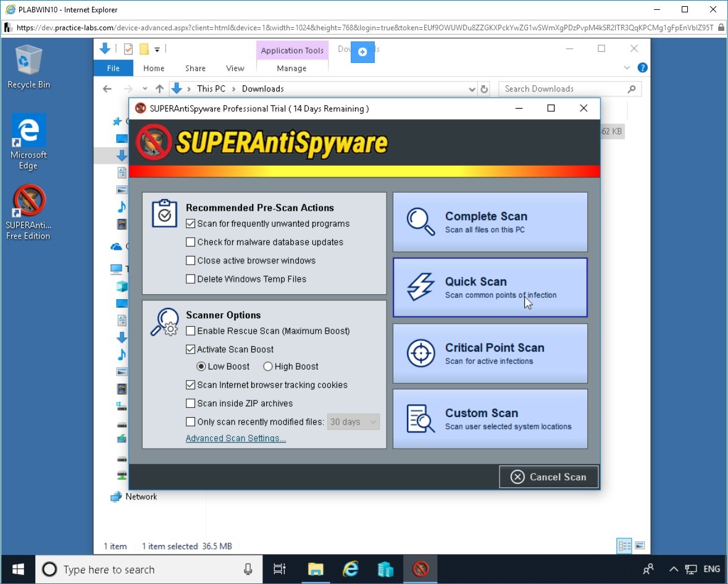Click the practice-labs URL in the address bar
This screenshot has width=728, height=584.
point(365,28)
